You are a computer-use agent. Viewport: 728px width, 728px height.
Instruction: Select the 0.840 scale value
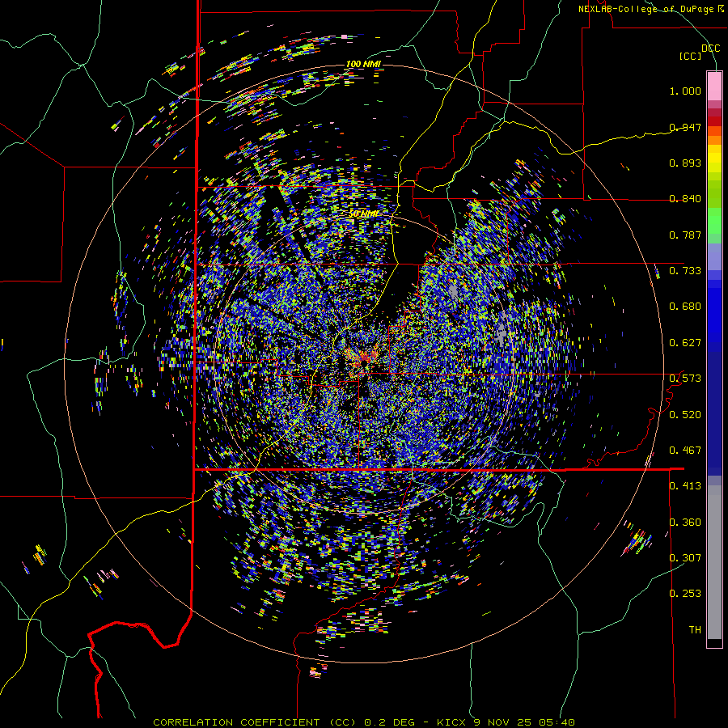pyautogui.click(x=685, y=199)
